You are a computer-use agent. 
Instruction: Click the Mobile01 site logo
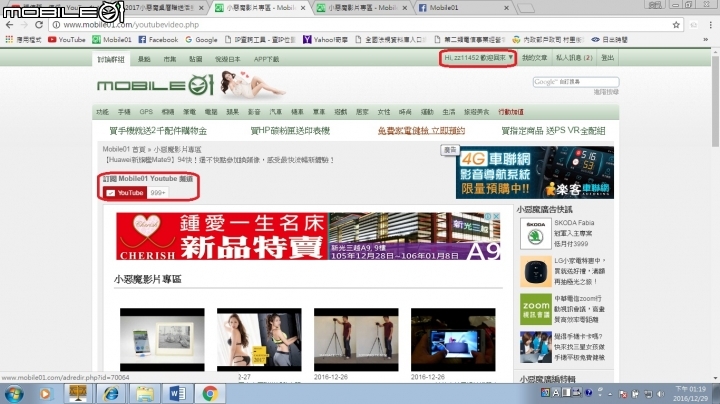(155, 86)
